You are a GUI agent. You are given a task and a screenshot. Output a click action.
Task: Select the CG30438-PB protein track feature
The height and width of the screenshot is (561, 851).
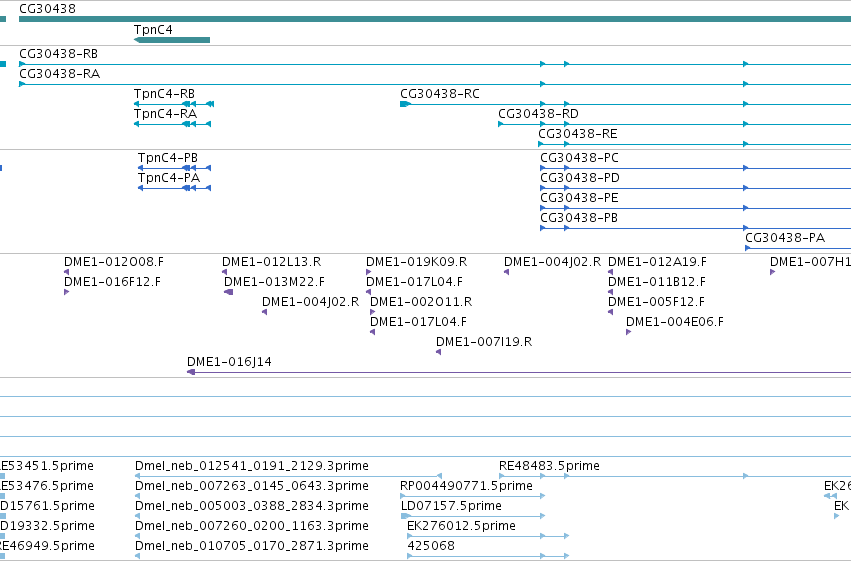point(695,228)
